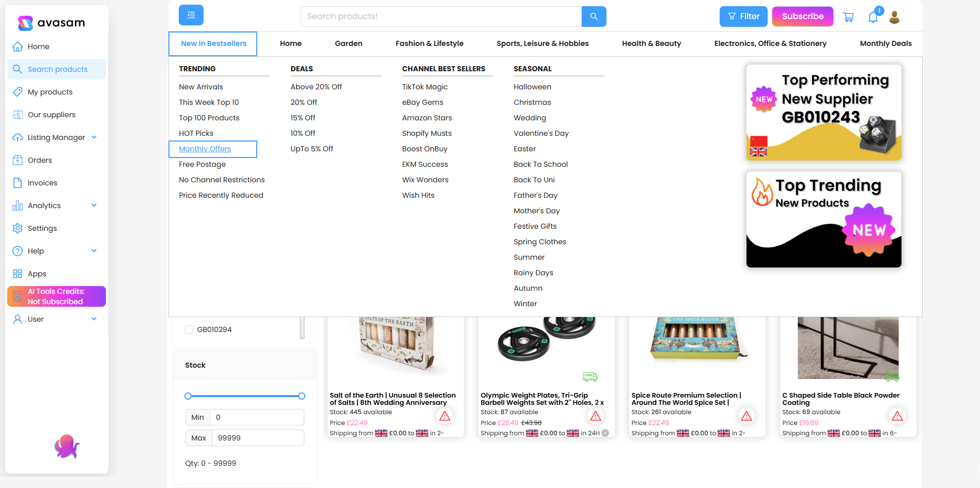Screen dimensions: 980x488
Task: Expand the Analytics sidebar section
Action: (94, 206)
